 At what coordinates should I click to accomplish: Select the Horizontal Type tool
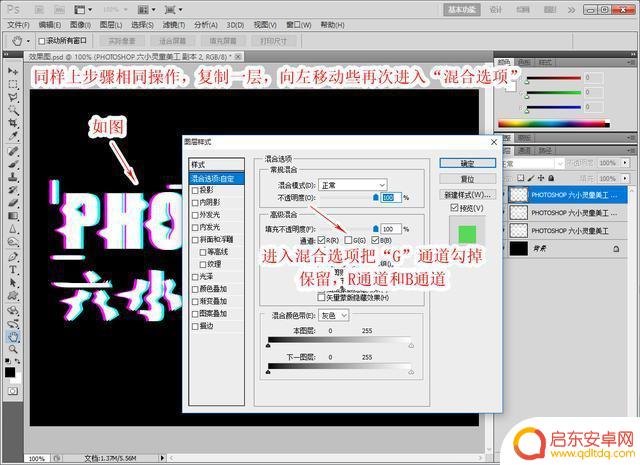pos(13,269)
